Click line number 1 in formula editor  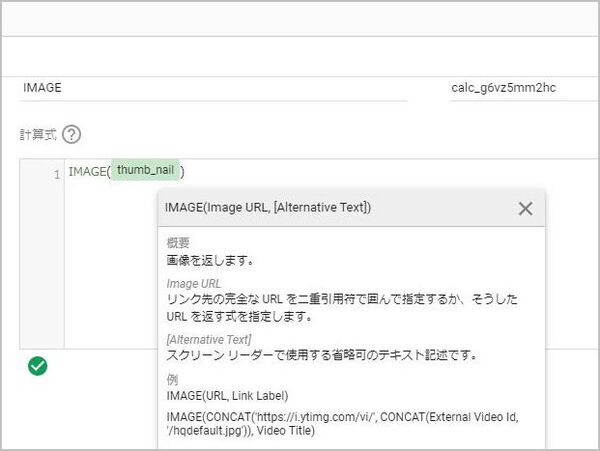56,173
